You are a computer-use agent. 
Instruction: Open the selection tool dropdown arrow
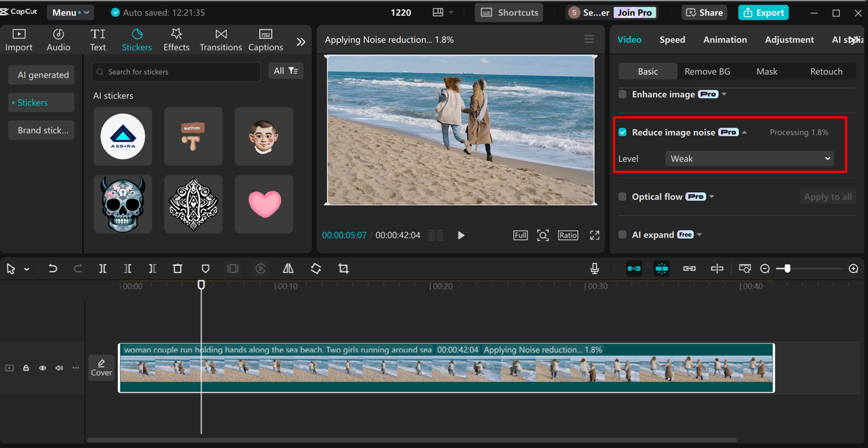click(x=26, y=269)
